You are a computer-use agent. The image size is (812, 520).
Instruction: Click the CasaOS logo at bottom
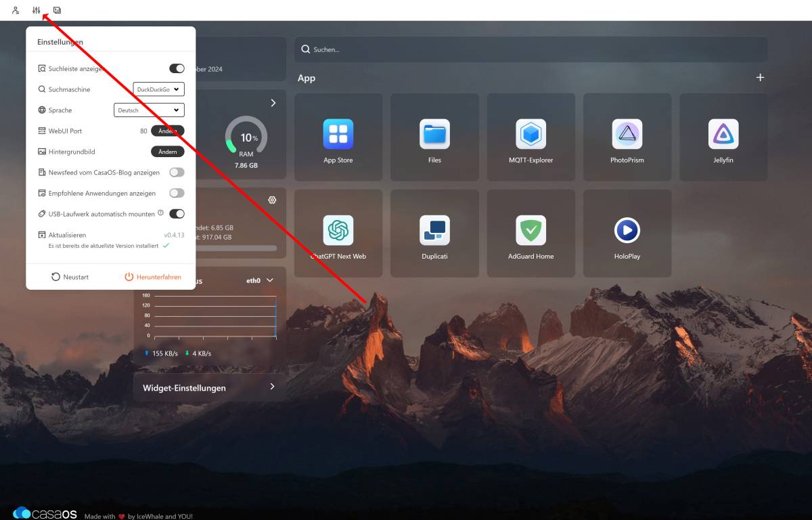tap(45, 513)
